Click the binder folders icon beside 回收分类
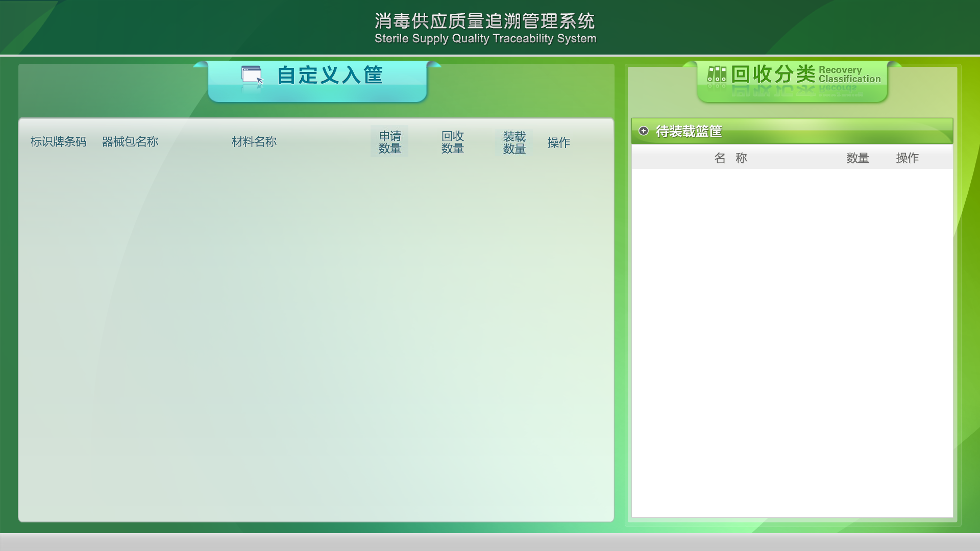Viewport: 980px width, 551px height. pos(717,74)
